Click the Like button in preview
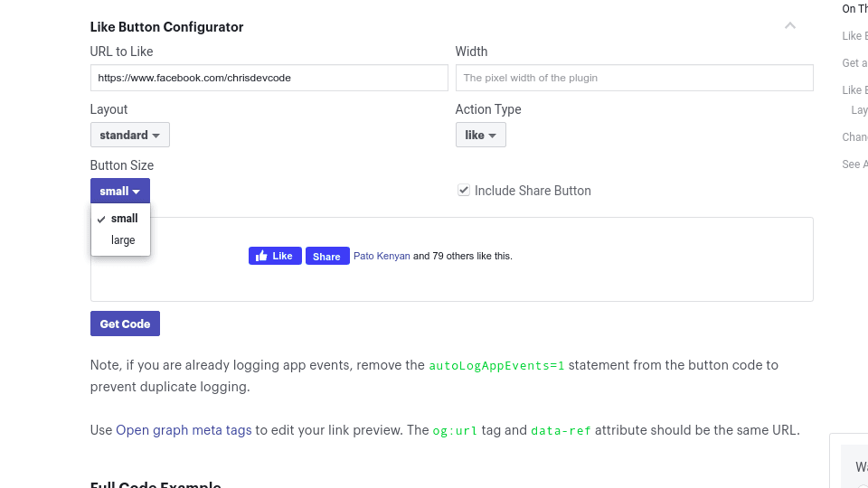The image size is (868, 488). tap(275, 256)
